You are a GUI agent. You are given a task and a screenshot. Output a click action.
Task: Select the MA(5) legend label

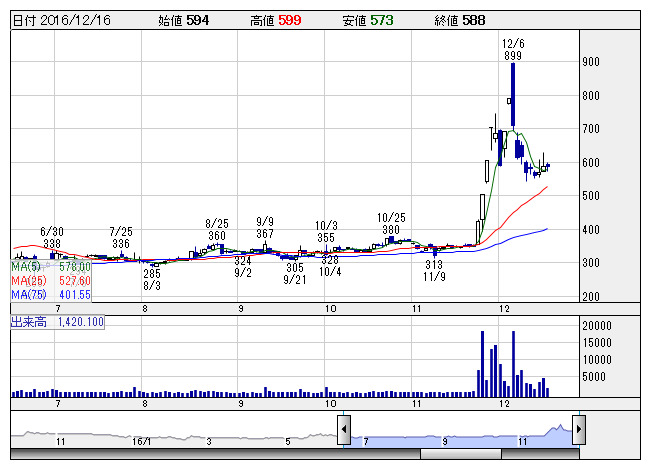pos(51,267)
